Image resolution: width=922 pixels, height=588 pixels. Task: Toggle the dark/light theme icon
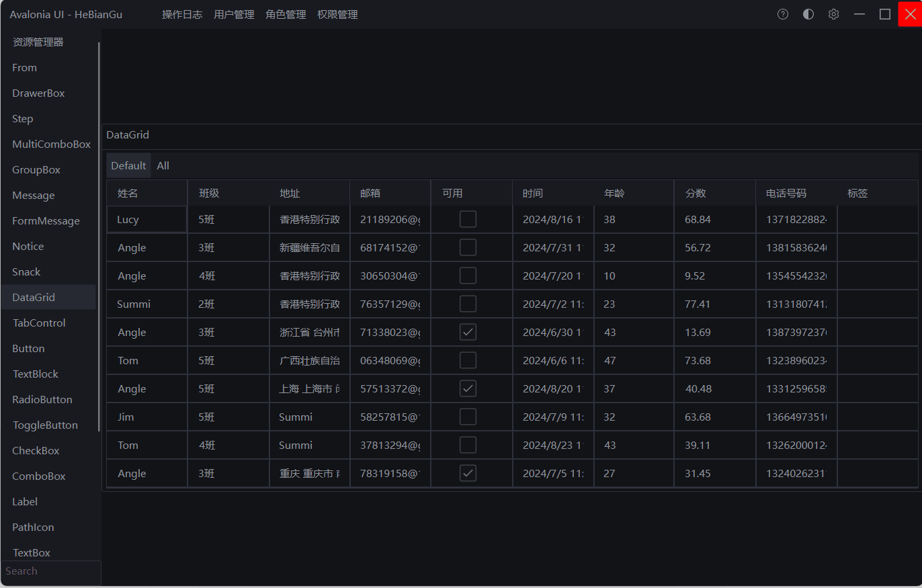[x=808, y=13]
